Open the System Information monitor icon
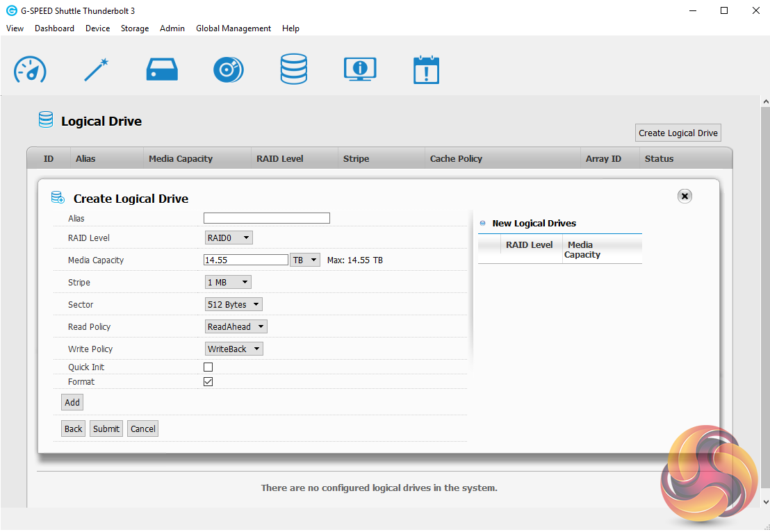Screen dimensions: 770x532 coord(360,69)
